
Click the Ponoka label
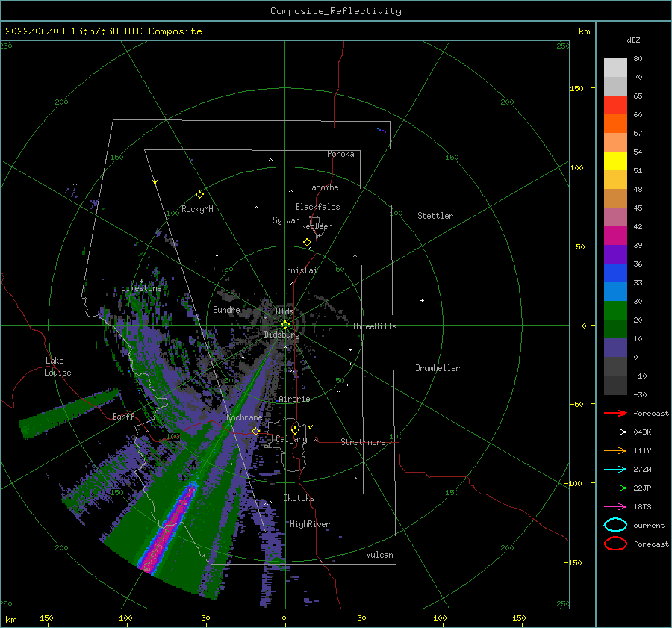tap(340, 154)
